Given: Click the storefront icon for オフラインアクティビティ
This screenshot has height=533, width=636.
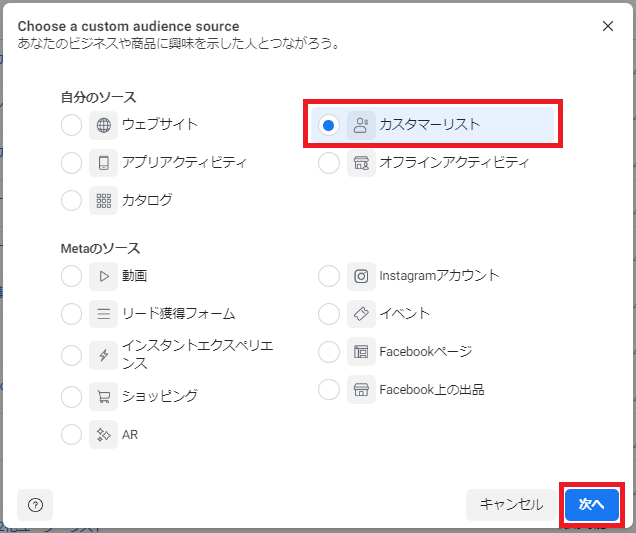Looking at the screenshot, I should tap(361, 163).
